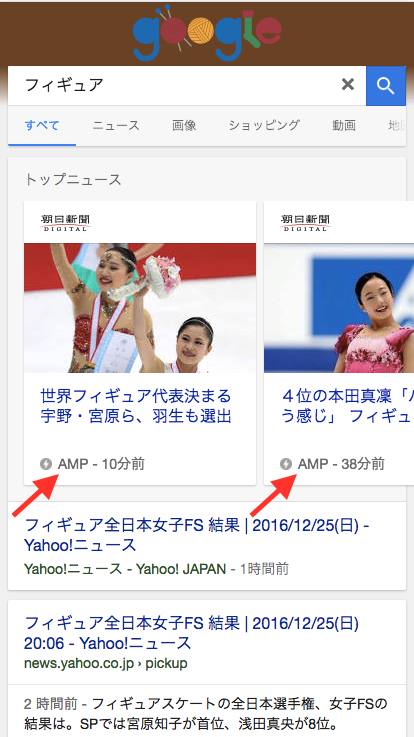The width and height of the screenshot is (414, 737).
Task: Focus the search field containing フィギュア
Action: click(x=187, y=86)
